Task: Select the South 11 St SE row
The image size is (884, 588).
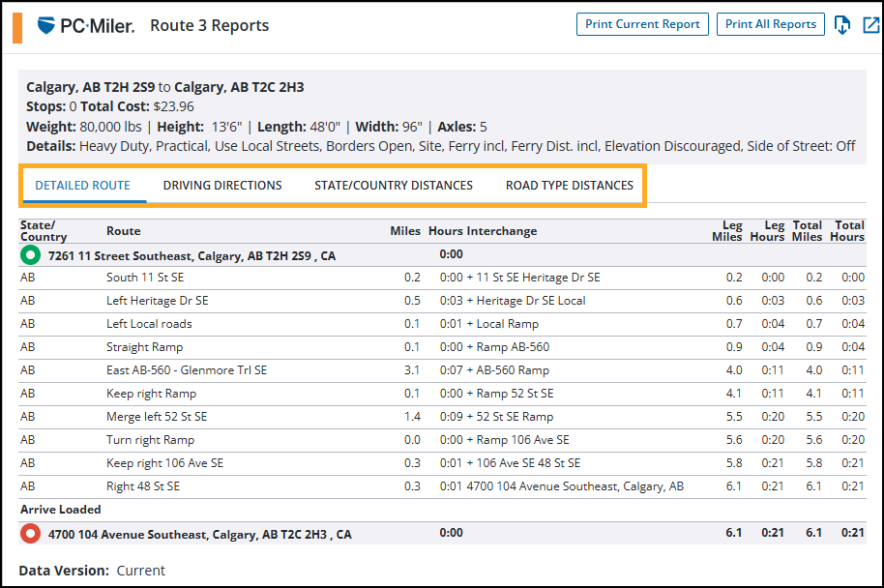Action: pyautogui.click(x=442, y=278)
